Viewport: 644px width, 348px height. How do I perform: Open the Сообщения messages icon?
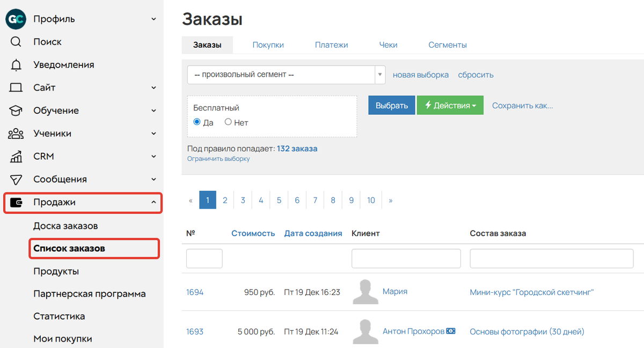[16, 179]
